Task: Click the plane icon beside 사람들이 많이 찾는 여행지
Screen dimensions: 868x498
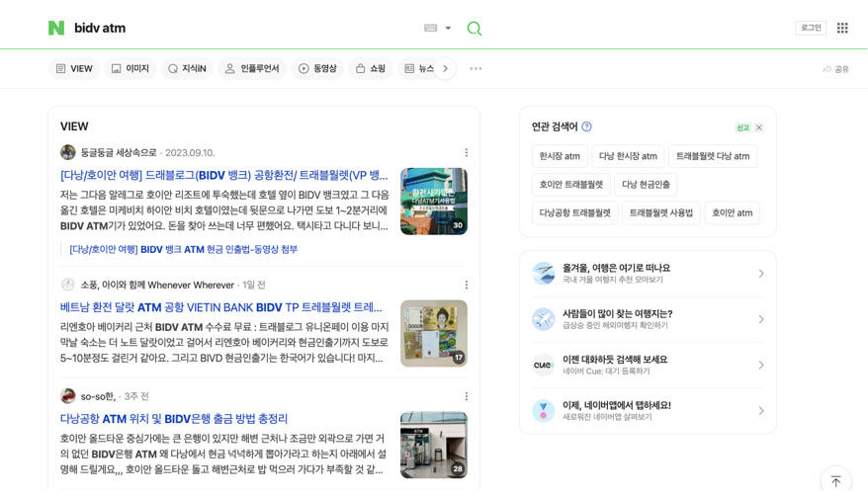Action: [x=543, y=319]
